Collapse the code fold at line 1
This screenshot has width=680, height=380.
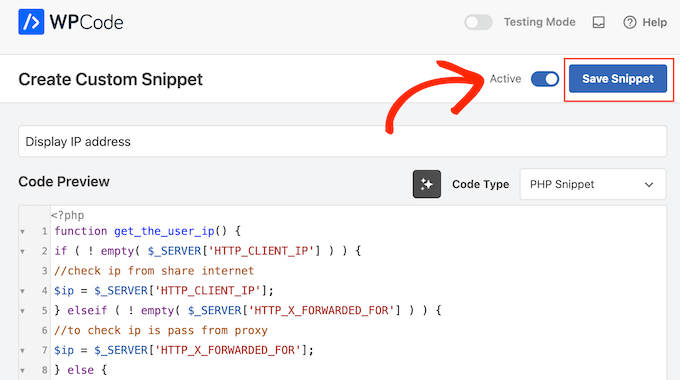pyautogui.click(x=22, y=232)
